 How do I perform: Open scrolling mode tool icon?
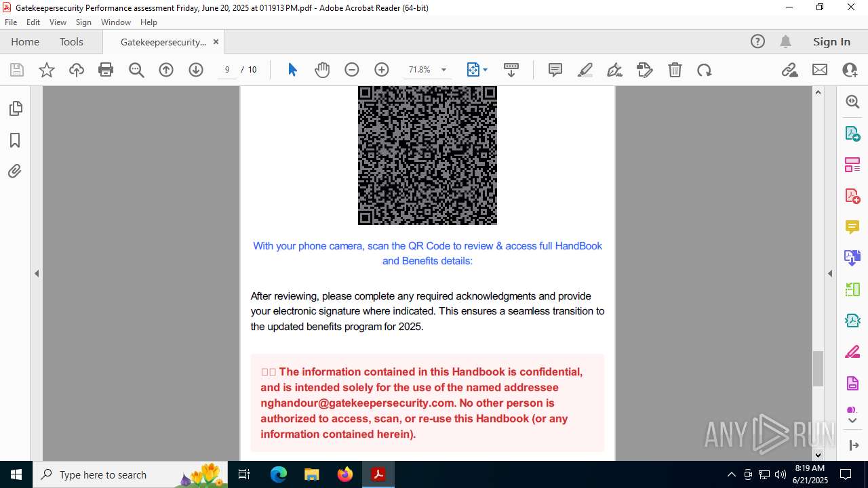pos(511,70)
